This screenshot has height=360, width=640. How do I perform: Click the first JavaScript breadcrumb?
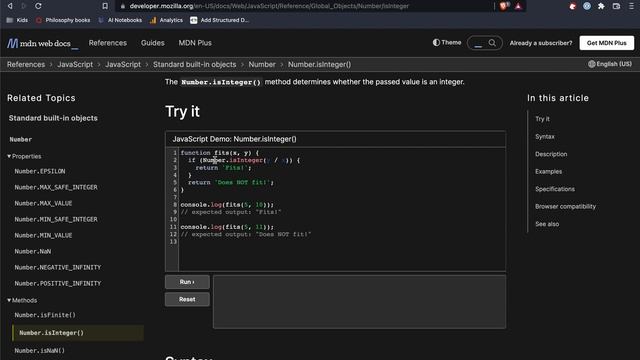click(75, 64)
